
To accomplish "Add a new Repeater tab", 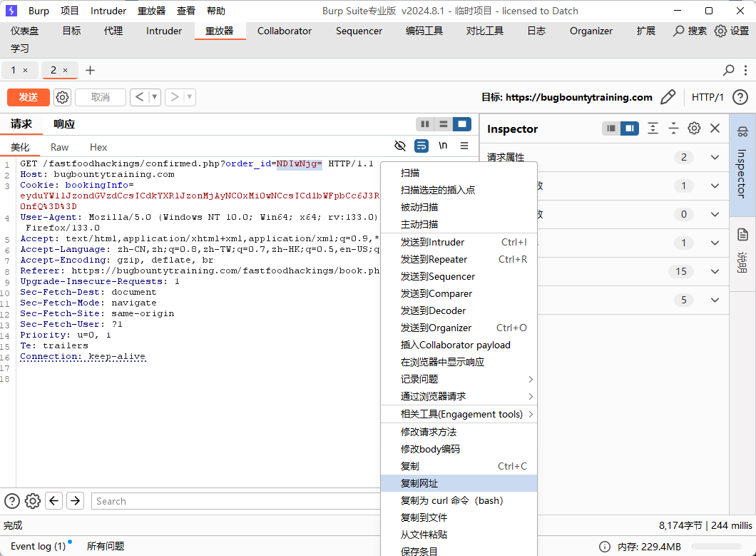I will coord(90,71).
